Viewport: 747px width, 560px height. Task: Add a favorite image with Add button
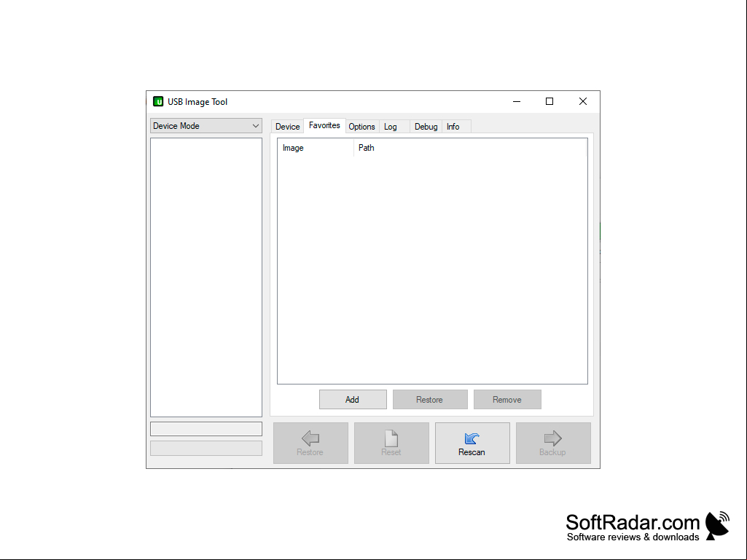tap(353, 400)
